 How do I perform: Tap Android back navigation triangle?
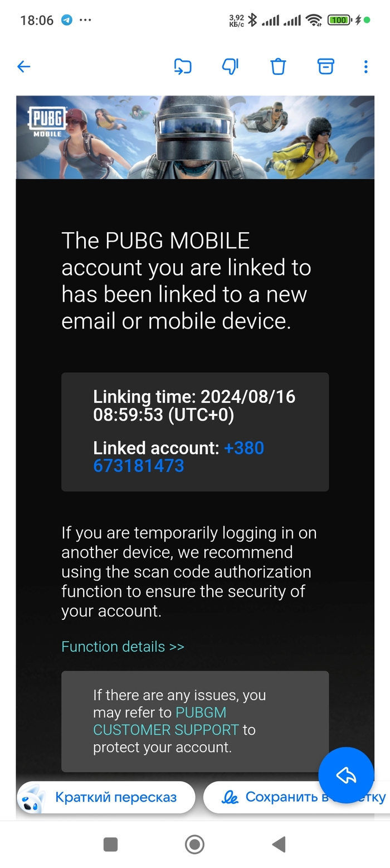pyautogui.click(x=279, y=845)
